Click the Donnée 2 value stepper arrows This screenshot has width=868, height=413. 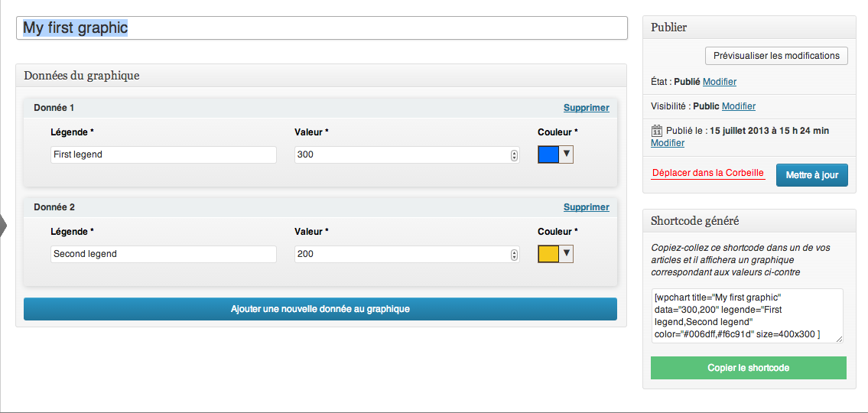pos(514,255)
